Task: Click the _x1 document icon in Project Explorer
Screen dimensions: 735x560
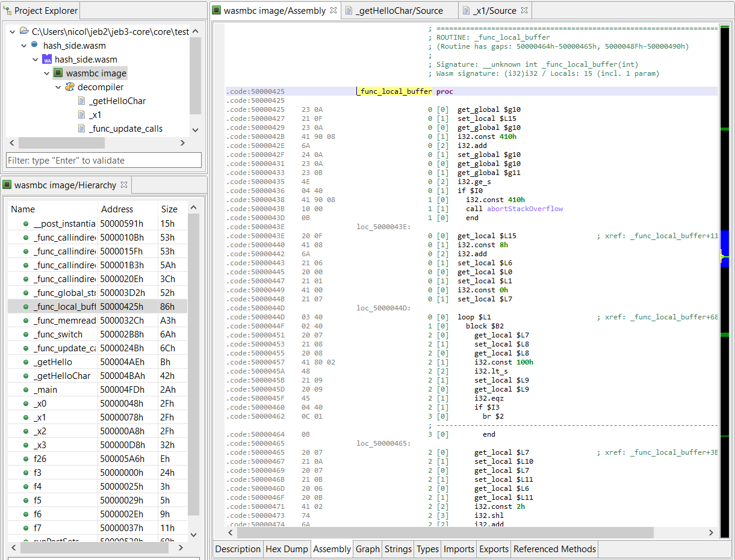Action: (x=81, y=114)
